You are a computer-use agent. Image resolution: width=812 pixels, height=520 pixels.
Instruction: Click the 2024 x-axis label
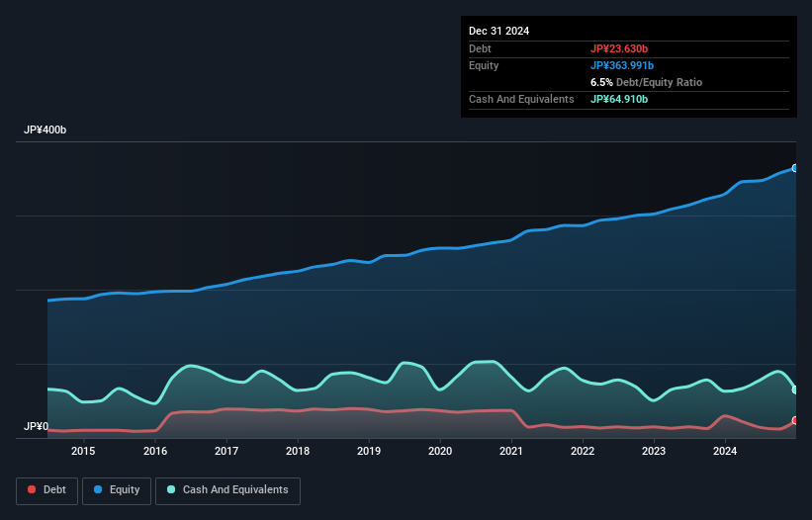point(725,451)
